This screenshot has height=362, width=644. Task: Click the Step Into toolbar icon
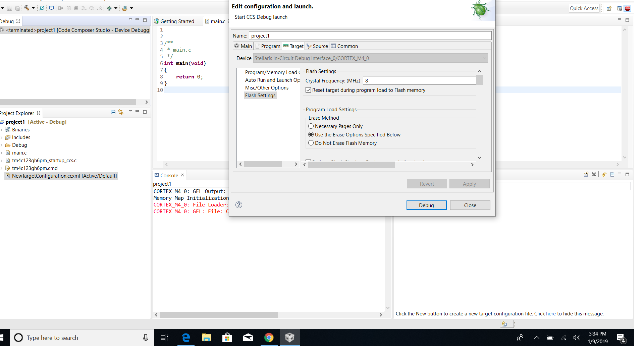[84, 8]
